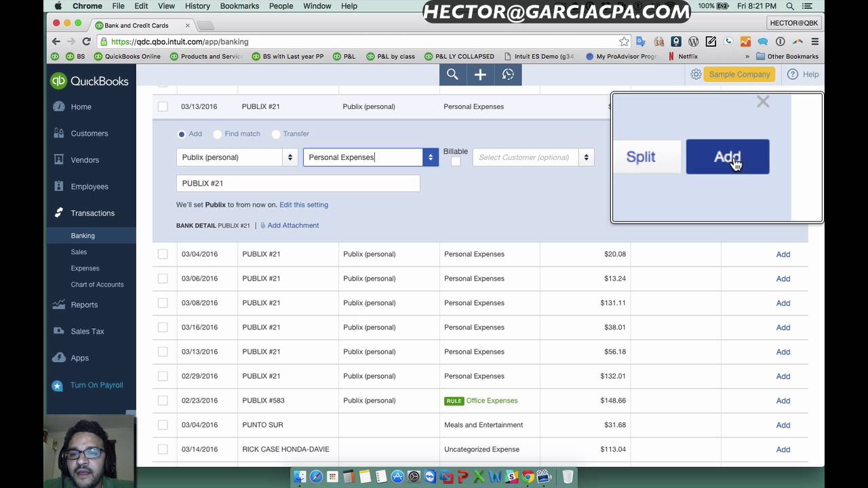The width and height of the screenshot is (868, 488).
Task: Open the Create plus icon in header
Action: [x=480, y=75]
